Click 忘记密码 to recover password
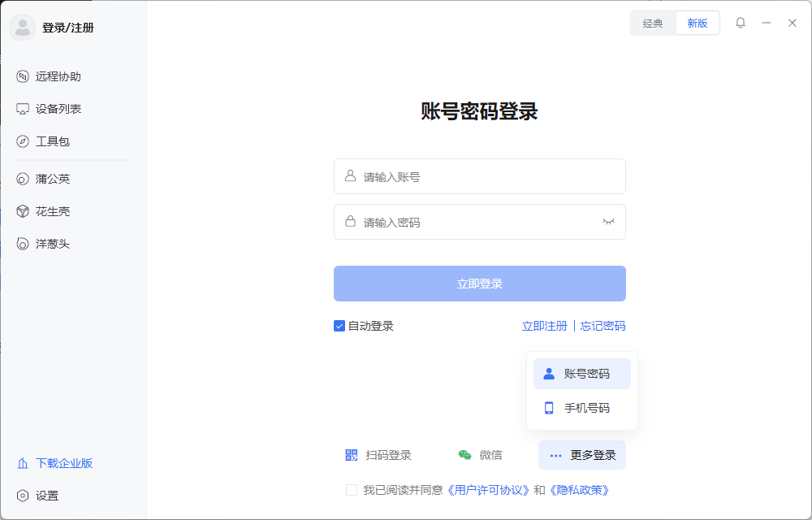Screen dimensions: 812x520 [602, 326]
